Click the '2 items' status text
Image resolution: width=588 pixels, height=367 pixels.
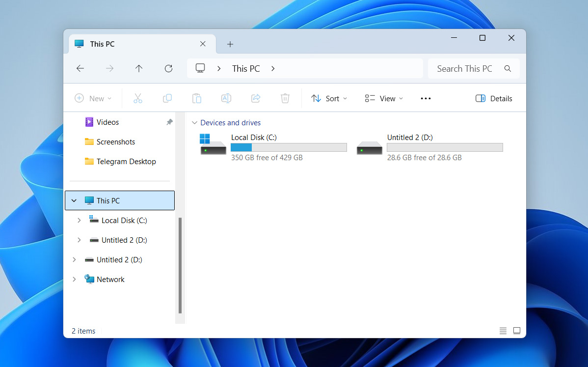point(83,331)
